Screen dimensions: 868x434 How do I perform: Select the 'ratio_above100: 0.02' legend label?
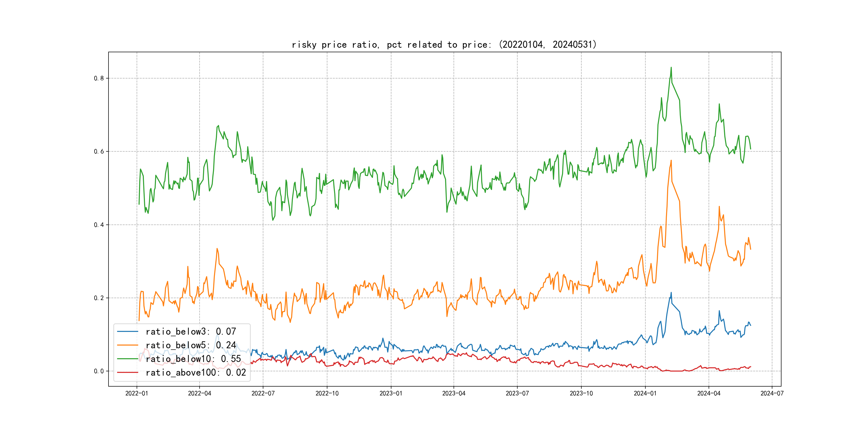click(x=196, y=372)
